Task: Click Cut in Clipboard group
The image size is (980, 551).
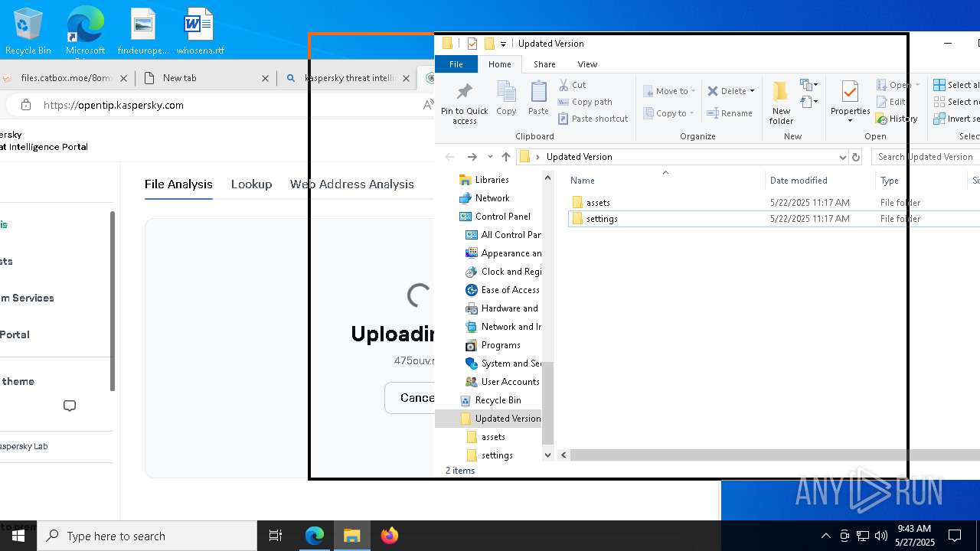Action: (x=572, y=85)
